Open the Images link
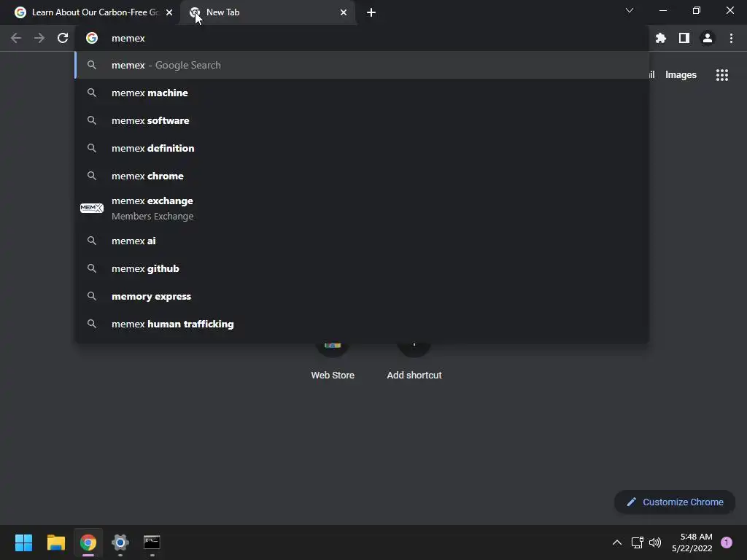Image resolution: width=747 pixels, height=560 pixels. point(681,75)
